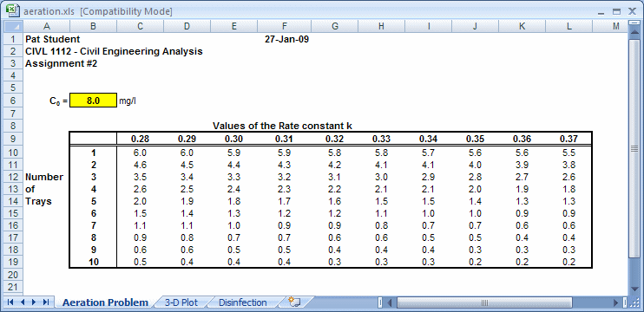Click tray number 10 cell
The image size is (644, 312).
(x=93, y=262)
